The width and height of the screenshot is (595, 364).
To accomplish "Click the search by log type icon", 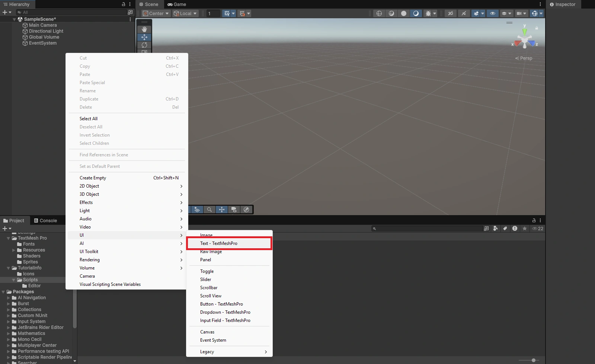I will point(515,229).
